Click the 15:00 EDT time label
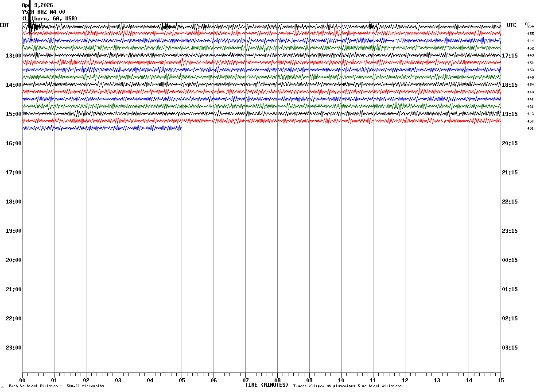 14,114
